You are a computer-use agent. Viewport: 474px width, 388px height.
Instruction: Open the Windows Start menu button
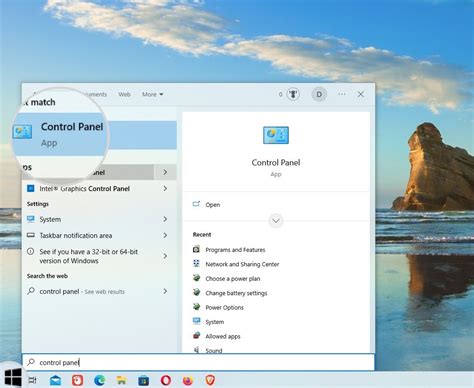point(13,377)
